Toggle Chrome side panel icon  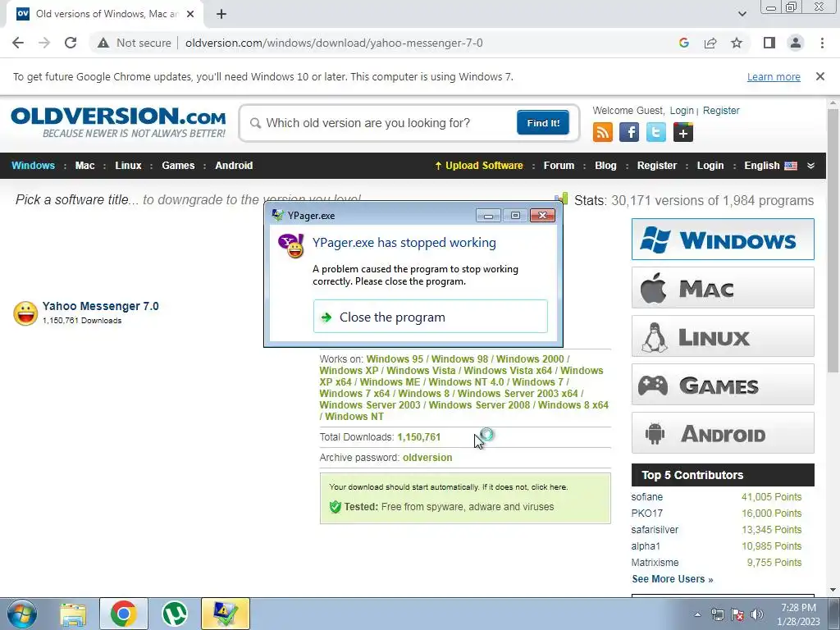click(769, 43)
